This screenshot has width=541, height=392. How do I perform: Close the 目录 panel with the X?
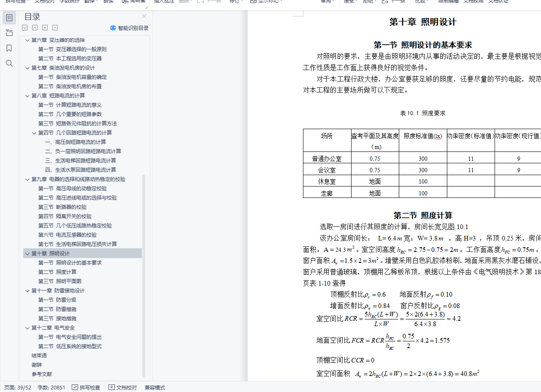coord(144,16)
